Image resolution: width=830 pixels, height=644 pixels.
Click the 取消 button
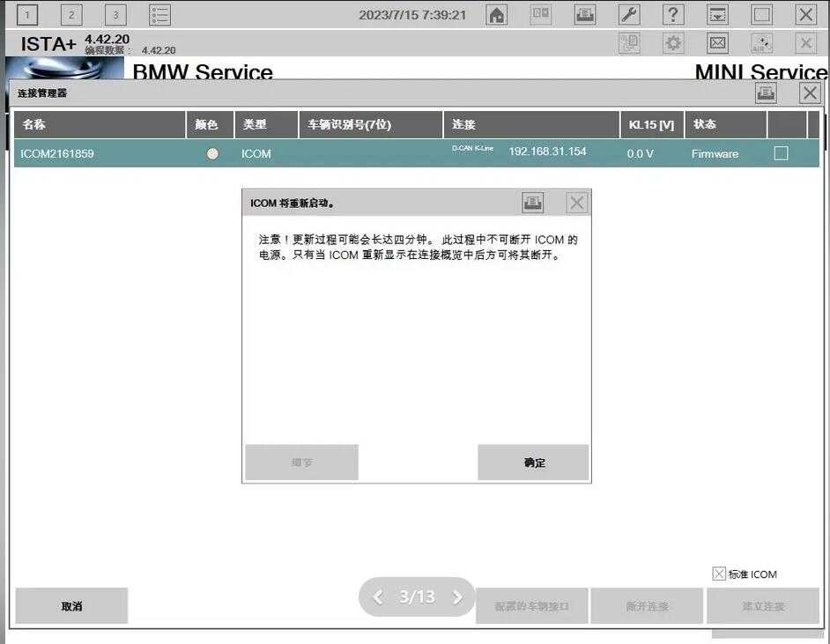71,606
